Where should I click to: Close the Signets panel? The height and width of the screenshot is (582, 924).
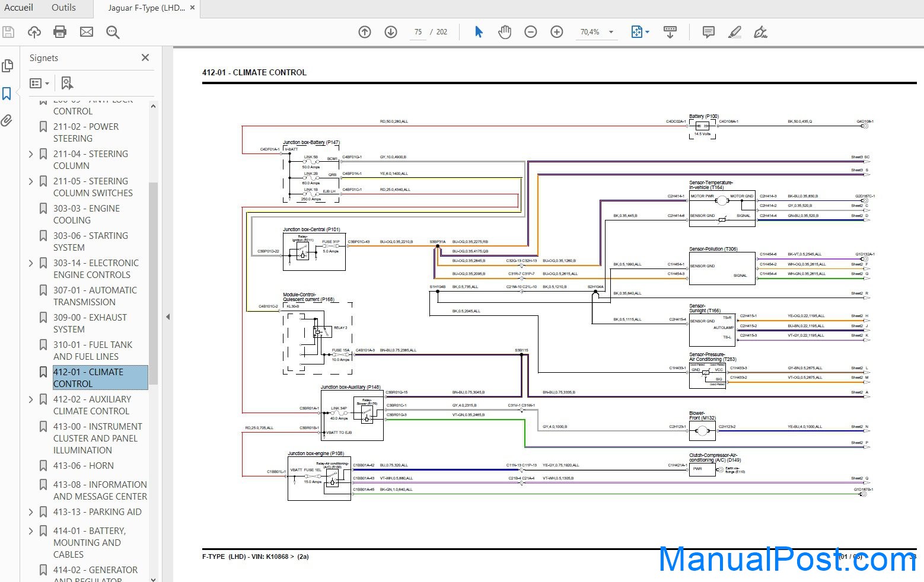tap(145, 57)
